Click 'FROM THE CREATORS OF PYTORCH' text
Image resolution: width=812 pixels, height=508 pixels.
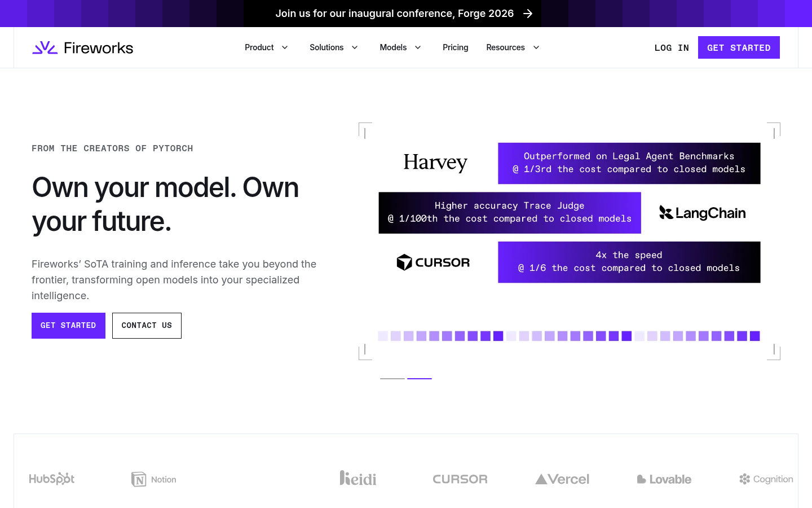coord(112,148)
